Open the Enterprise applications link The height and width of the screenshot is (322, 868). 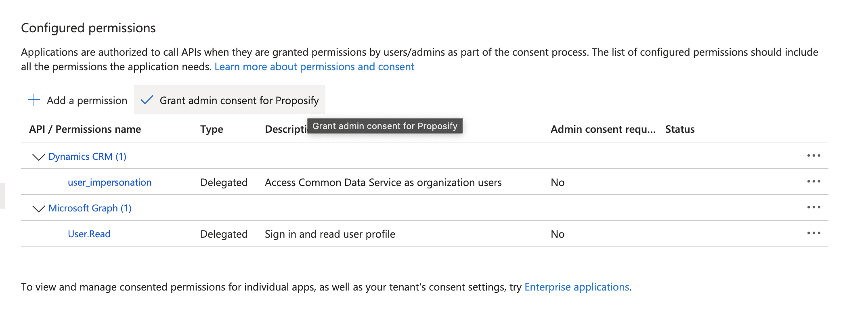577,287
